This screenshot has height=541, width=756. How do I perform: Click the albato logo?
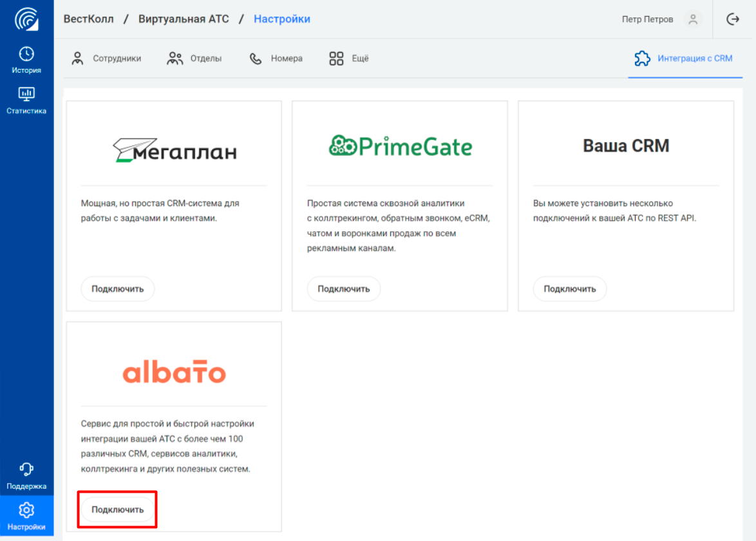[175, 371]
